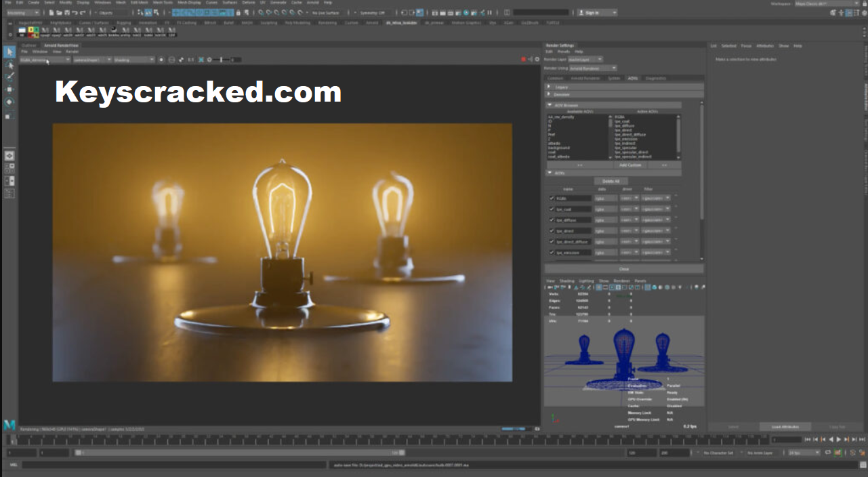Click the Arnold RenderView snapshot circle icon
The image size is (868, 477).
161,60
